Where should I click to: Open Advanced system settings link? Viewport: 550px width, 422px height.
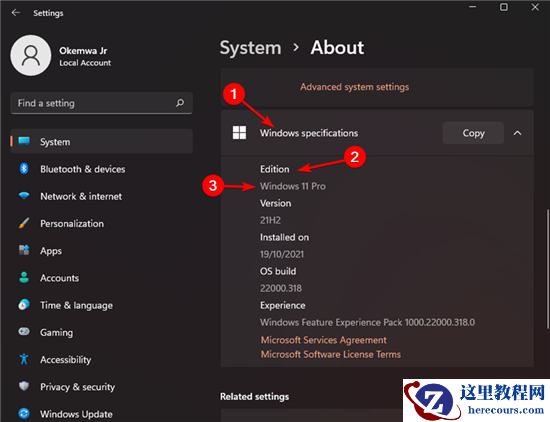[354, 87]
